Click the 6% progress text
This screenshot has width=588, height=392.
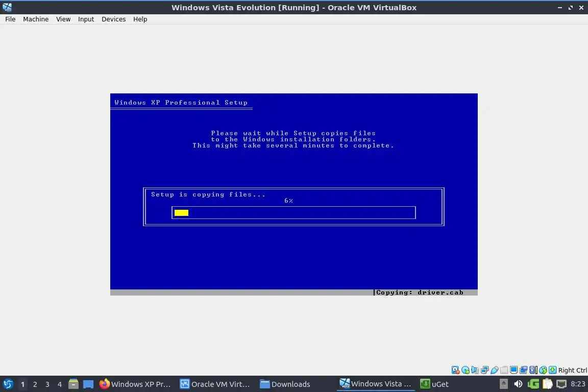point(289,201)
